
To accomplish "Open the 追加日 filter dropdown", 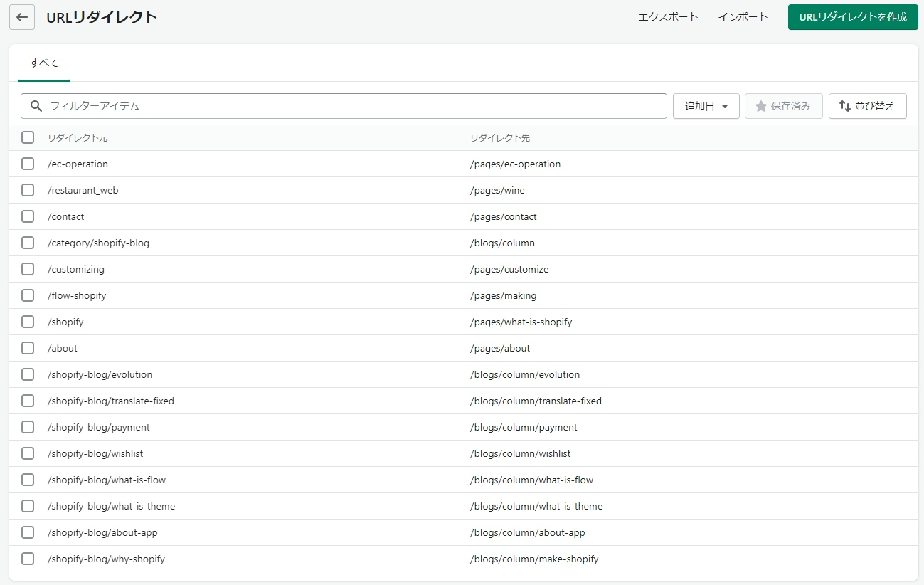I will 706,106.
